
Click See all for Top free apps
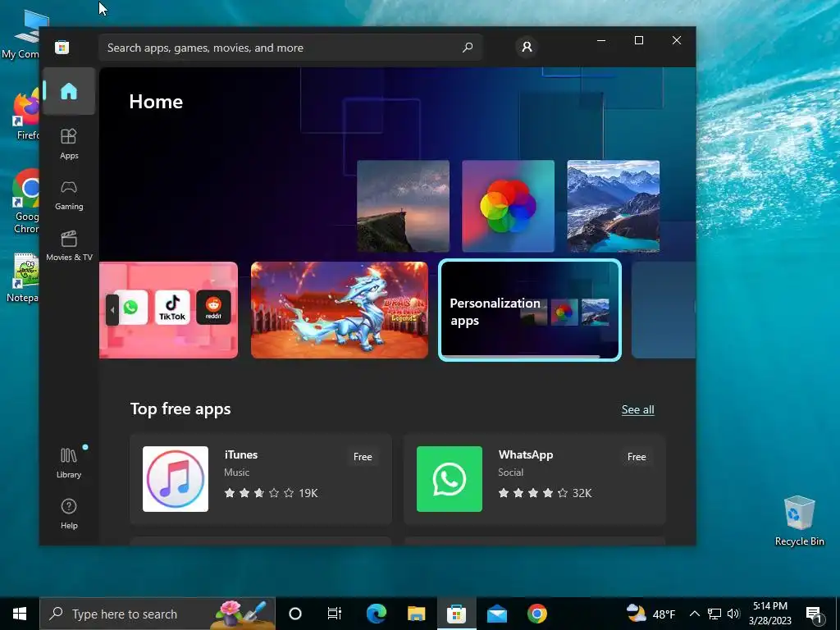click(x=637, y=410)
